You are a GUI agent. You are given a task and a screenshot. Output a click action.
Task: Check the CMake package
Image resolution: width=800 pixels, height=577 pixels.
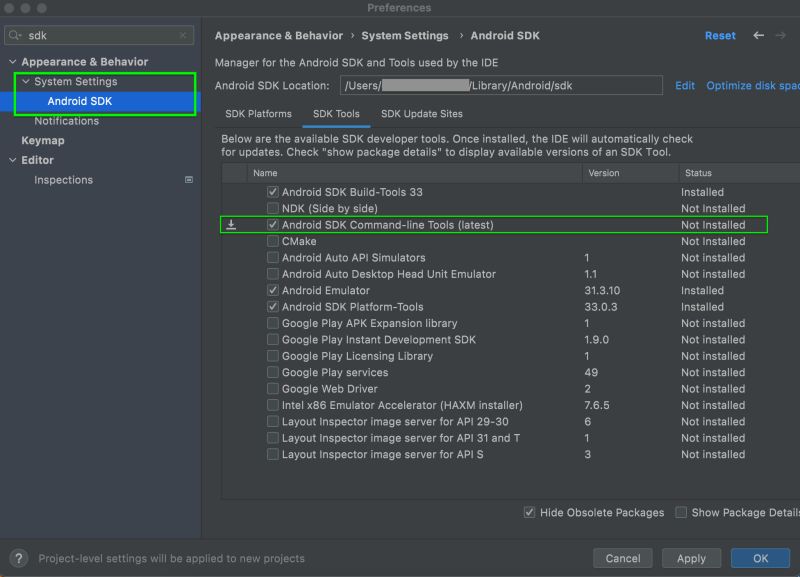pyautogui.click(x=273, y=241)
